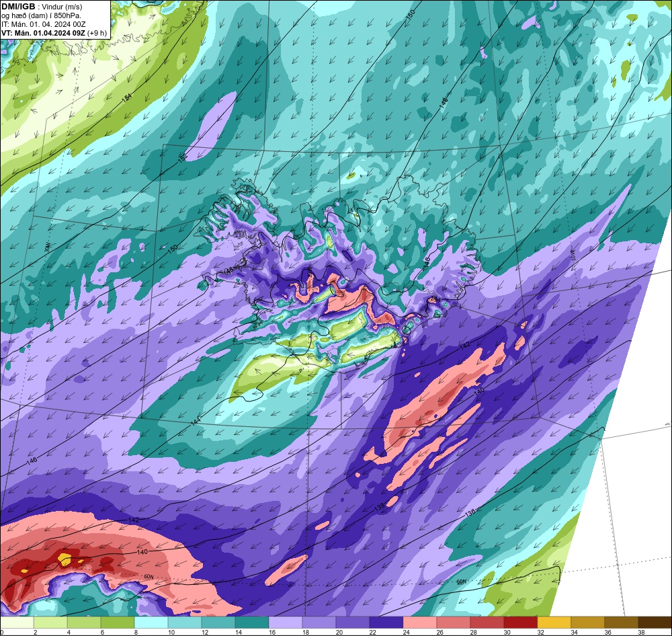Select the dark brown 38+ m/s legend swatch
The height and width of the screenshot is (636, 672).
[655, 623]
